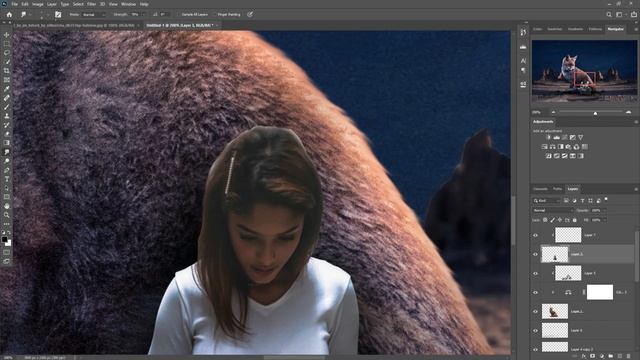Select the Lasso tool
The image size is (640, 360).
(x=7, y=53)
